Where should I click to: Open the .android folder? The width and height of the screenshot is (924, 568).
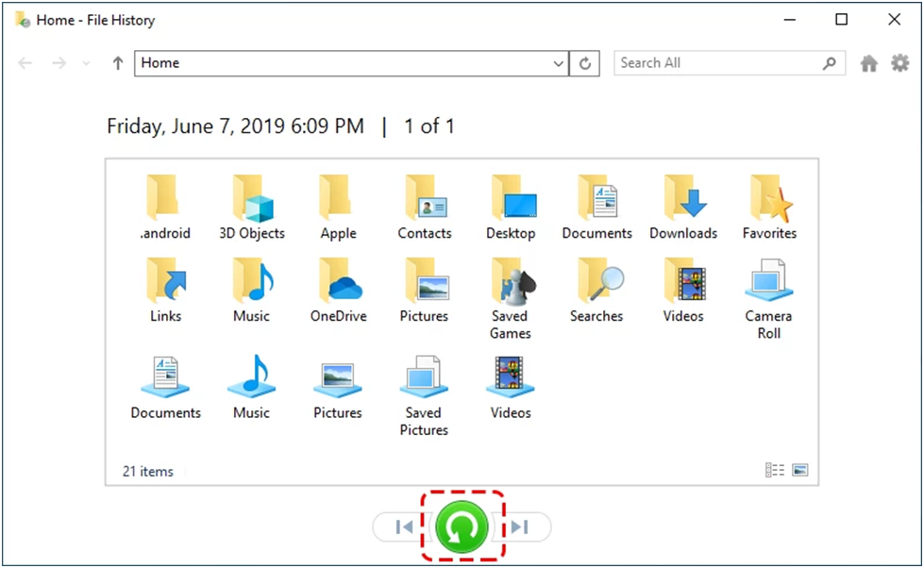click(165, 208)
